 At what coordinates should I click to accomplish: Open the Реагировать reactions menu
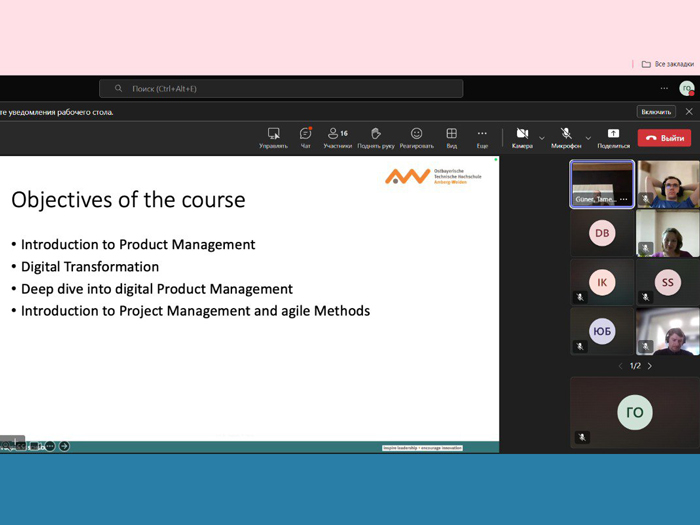416,137
